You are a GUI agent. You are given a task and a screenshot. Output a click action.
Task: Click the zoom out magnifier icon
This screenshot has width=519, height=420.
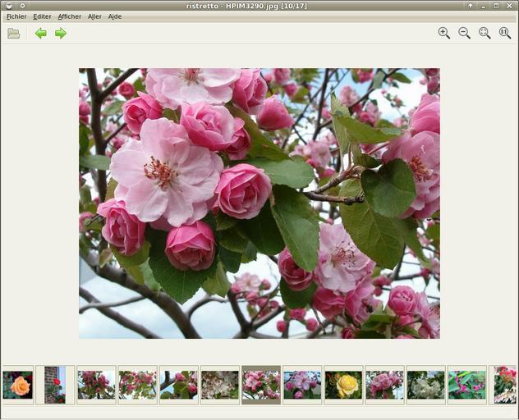[464, 34]
